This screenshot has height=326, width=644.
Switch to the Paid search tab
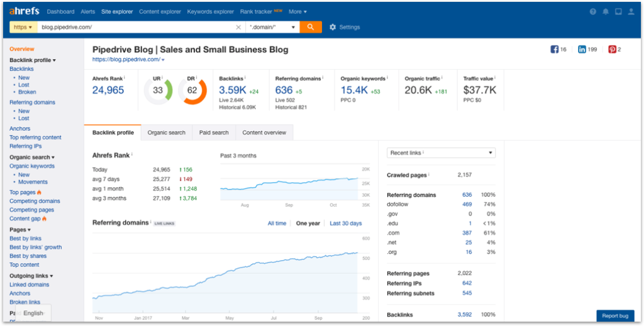pos(214,133)
